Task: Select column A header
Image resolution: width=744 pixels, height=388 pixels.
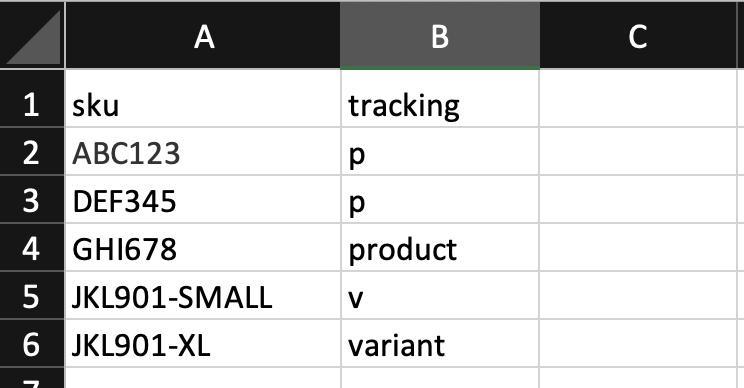Action: click(203, 36)
